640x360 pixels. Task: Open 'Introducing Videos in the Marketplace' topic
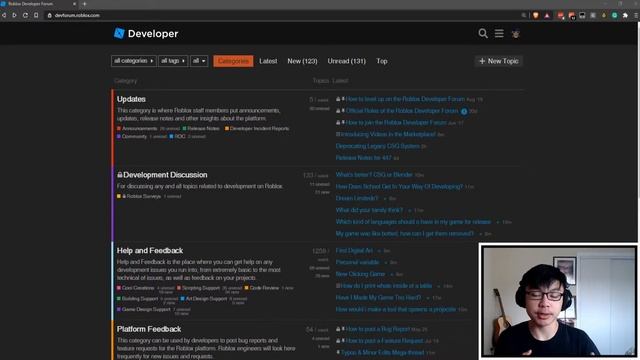pos(388,134)
